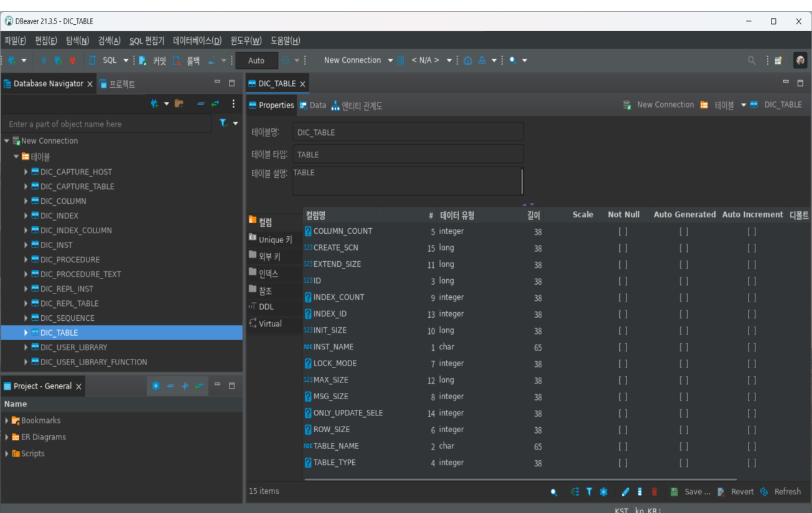Open the SQL 편집기 menu
The height and width of the screenshot is (513, 812).
tap(147, 41)
